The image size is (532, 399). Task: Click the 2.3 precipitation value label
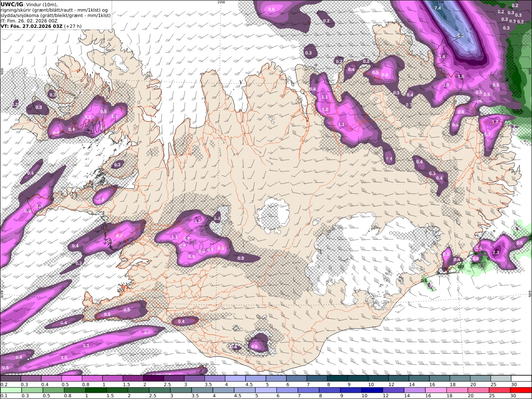point(496,252)
